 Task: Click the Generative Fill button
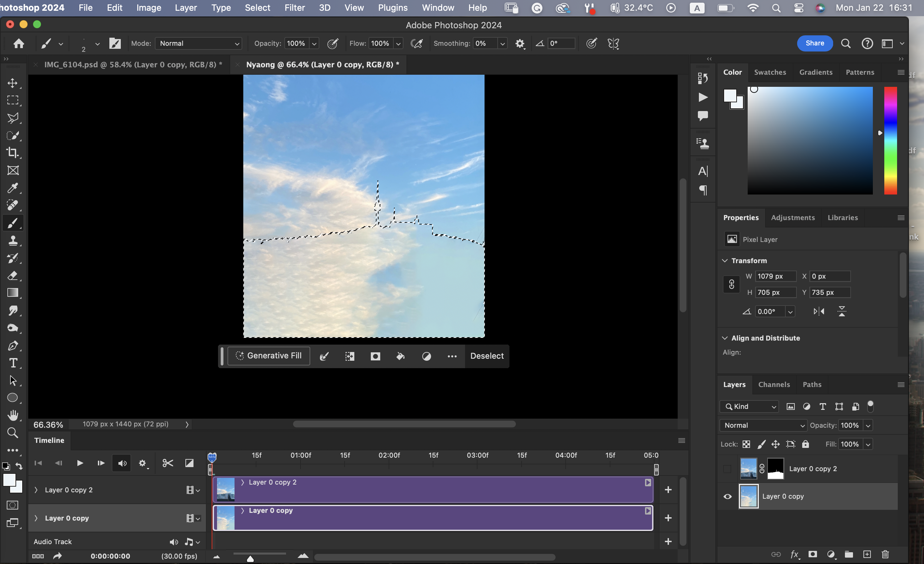(x=269, y=355)
